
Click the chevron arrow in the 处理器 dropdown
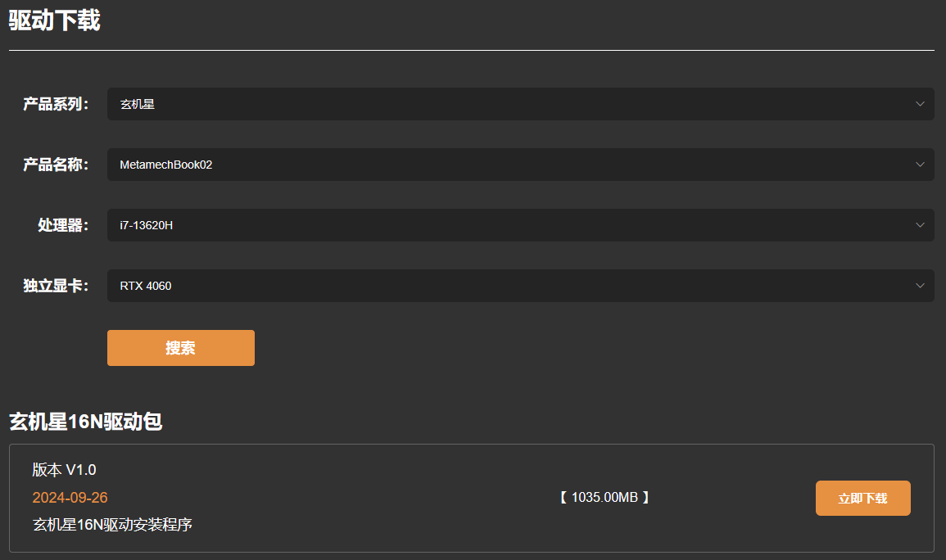click(x=920, y=225)
